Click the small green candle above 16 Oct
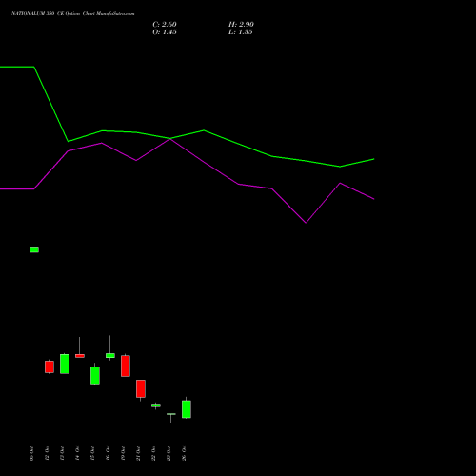The image size is (476, 476). point(110,355)
